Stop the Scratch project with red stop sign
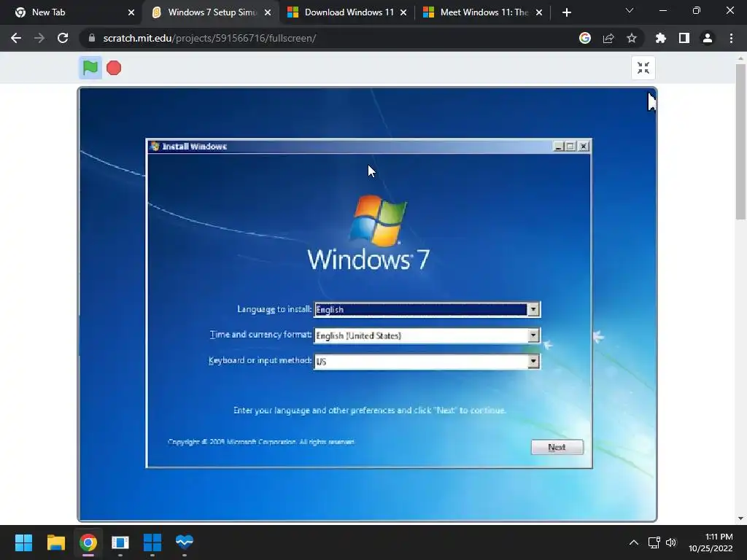This screenshot has width=747, height=560. pos(114,68)
